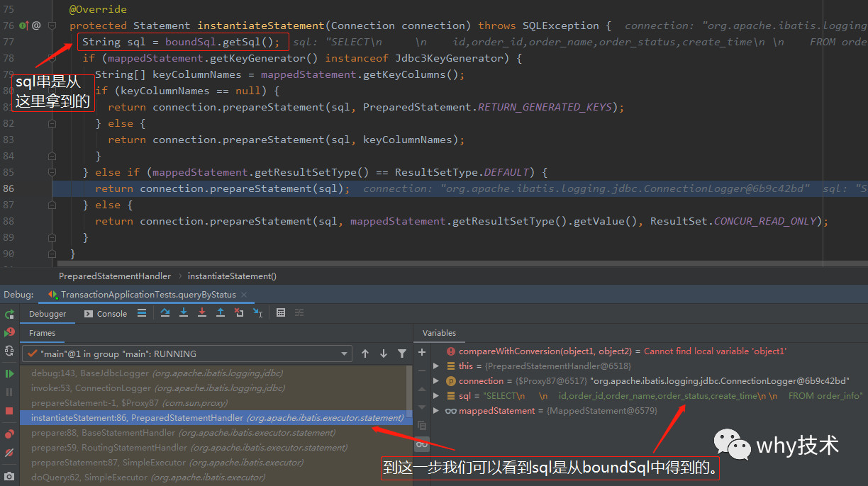Toggle Mute Breakpoints icon
868x486 pixels.
pyautogui.click(x=9, y=452)
